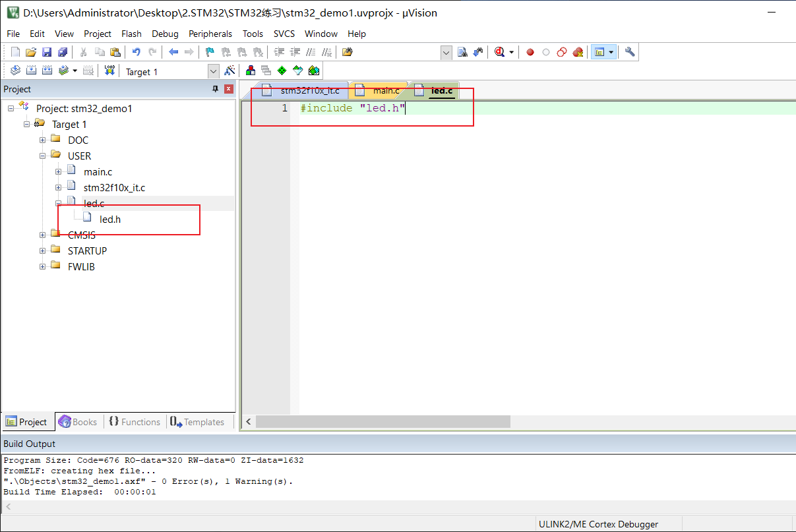Click the Indent selection icon

[x=279, y=52]
